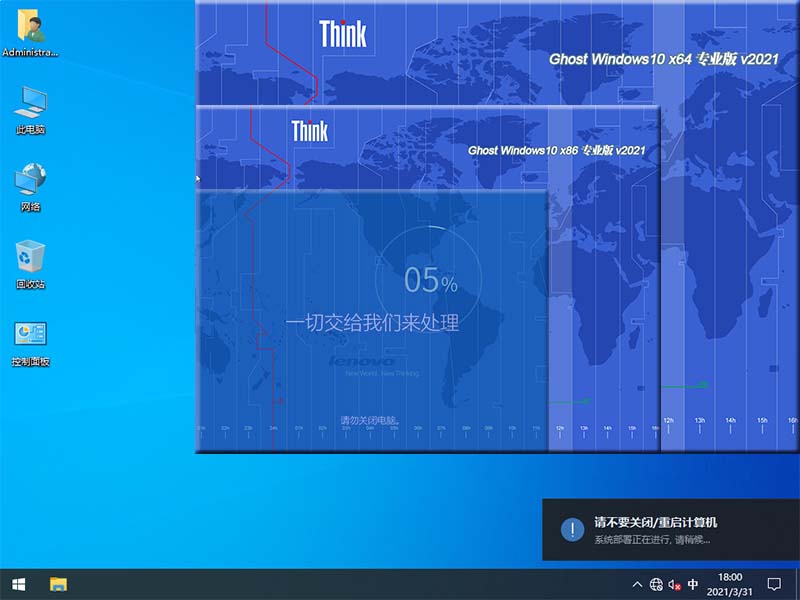The height and width of the screenshot is (600, 800).
Task: Launch File Explorer from the taskbar
Action: [x=58, y=584]
